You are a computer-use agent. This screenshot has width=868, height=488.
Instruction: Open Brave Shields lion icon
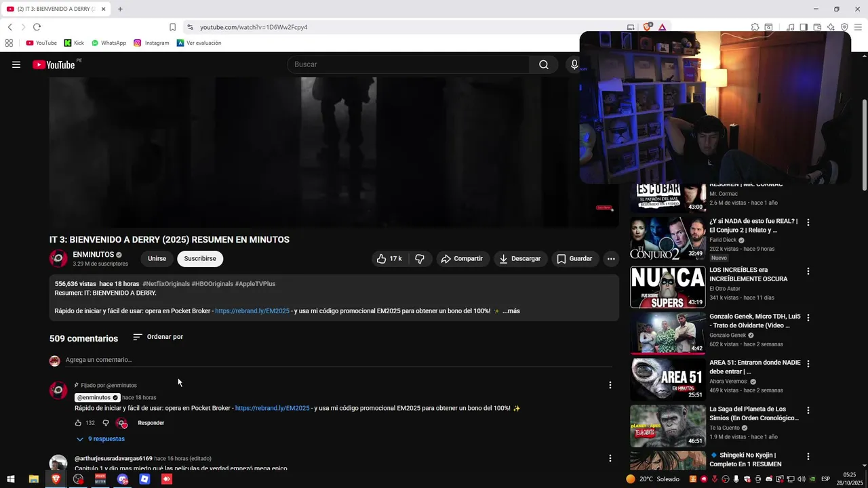(x=648, y=27)
